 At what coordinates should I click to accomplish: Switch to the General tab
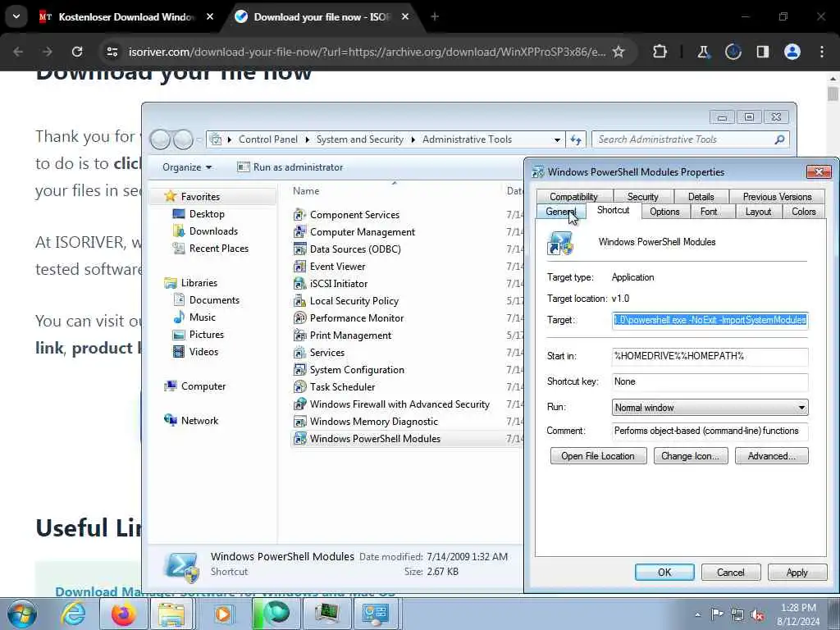click(561, 212)
